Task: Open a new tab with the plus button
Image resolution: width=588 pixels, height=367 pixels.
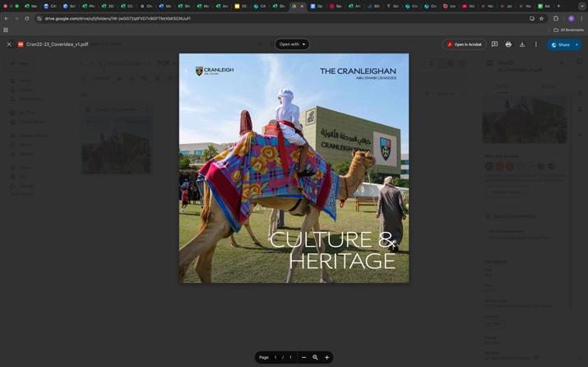Action: [x=558, y=6]
